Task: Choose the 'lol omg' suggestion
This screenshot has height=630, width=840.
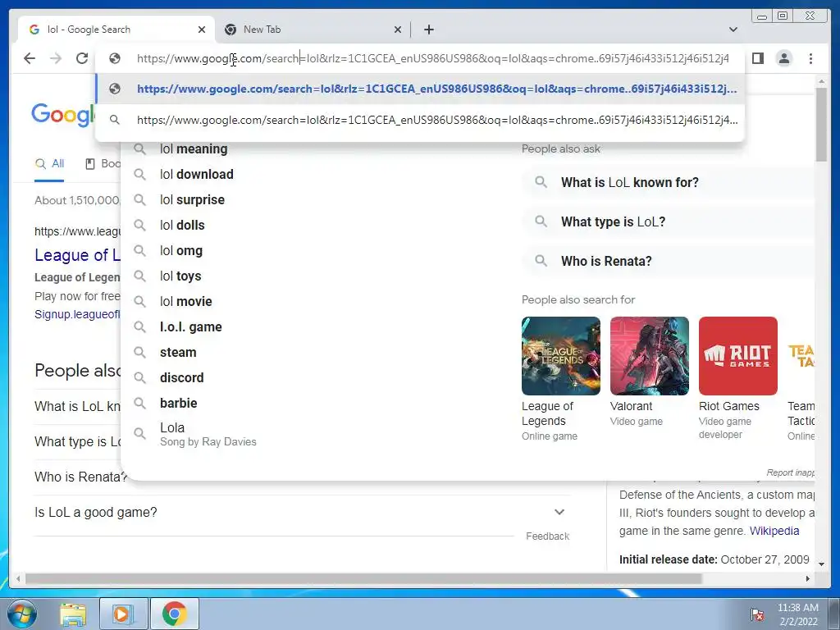Action: tap(181, 251)
